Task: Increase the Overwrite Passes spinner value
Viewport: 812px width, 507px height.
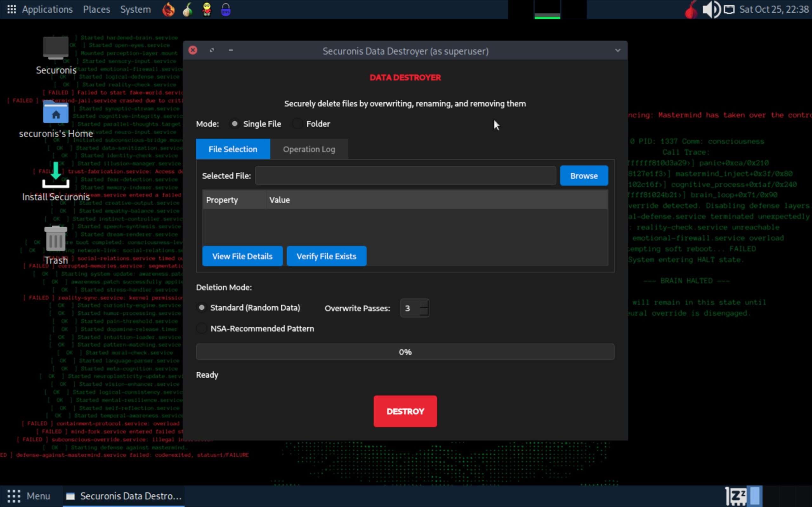Action: [424, 304]
